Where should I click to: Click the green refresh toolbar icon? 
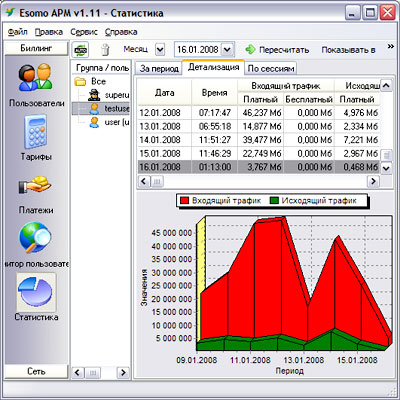(x=80, y=50)
